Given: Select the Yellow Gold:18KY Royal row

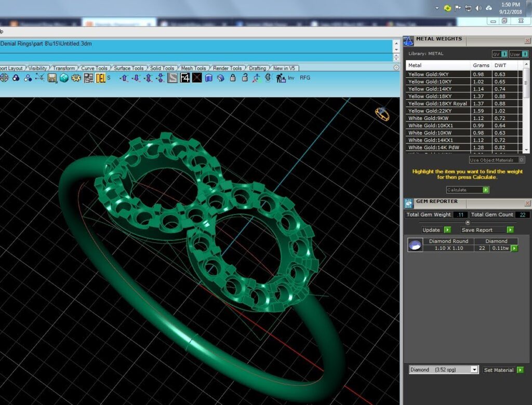Looking at the screenshot, I should click(x=464, y=103).
